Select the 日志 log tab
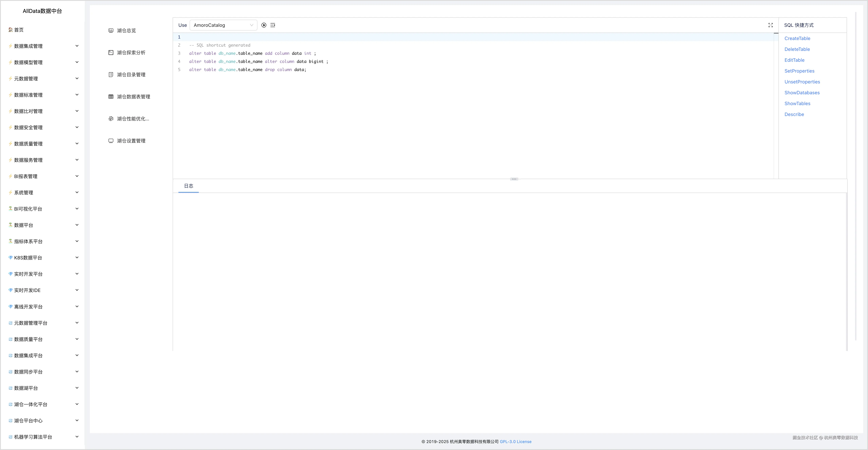Viewport: 868px width, 450px height. pyautogui.click(x=188, y=186)
